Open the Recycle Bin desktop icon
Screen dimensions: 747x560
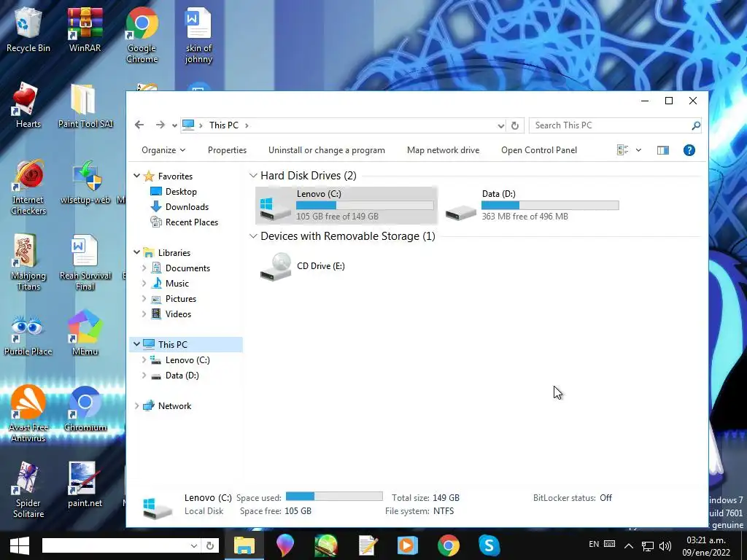pyautogui.click(x=28, y=29)
